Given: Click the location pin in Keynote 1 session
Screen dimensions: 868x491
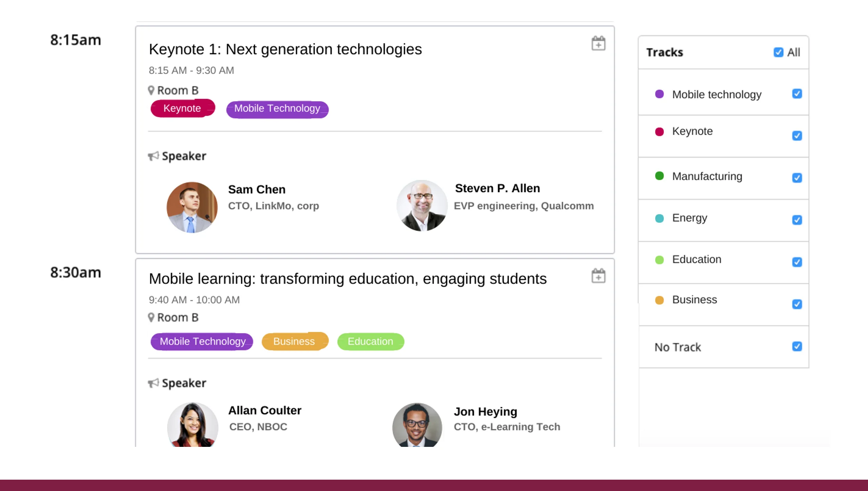Looking at the screenshot, I should point(151,90).
